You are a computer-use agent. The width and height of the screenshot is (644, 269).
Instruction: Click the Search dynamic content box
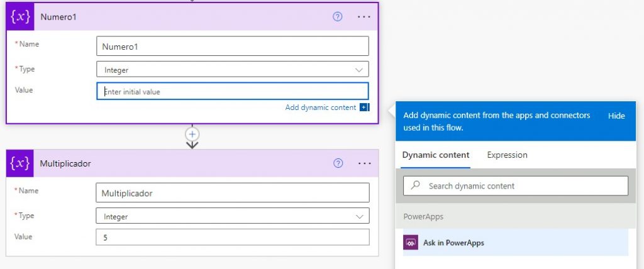[x=522, y=186]
